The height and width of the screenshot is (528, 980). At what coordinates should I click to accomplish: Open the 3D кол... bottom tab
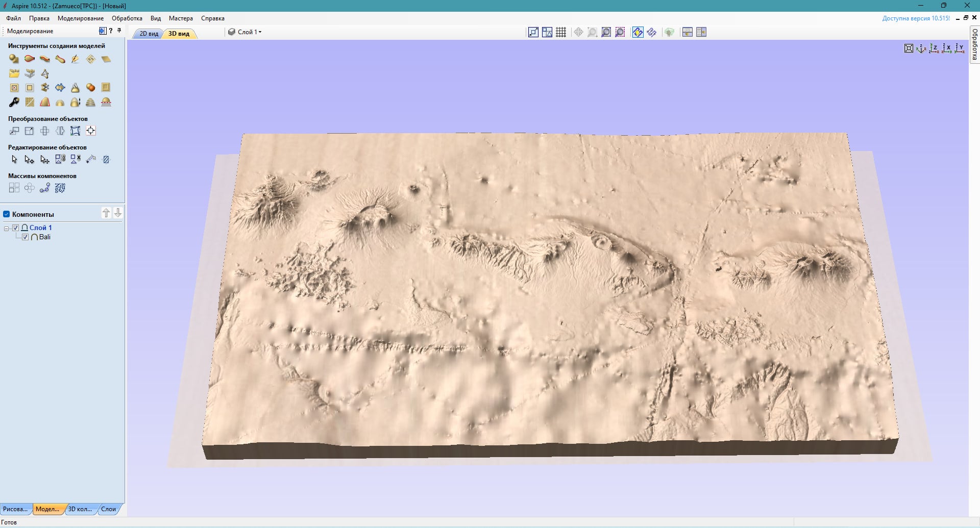pos(80,509)
